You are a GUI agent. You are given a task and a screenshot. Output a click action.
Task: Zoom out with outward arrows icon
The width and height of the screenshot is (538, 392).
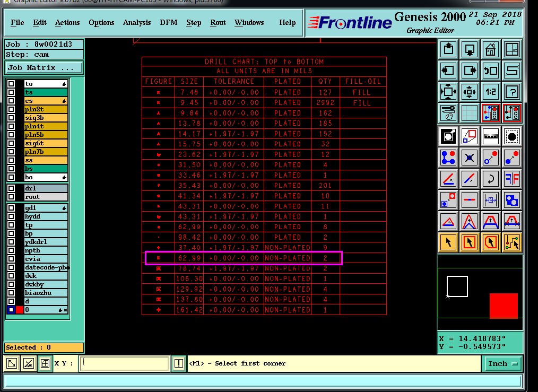coord(470,92)
